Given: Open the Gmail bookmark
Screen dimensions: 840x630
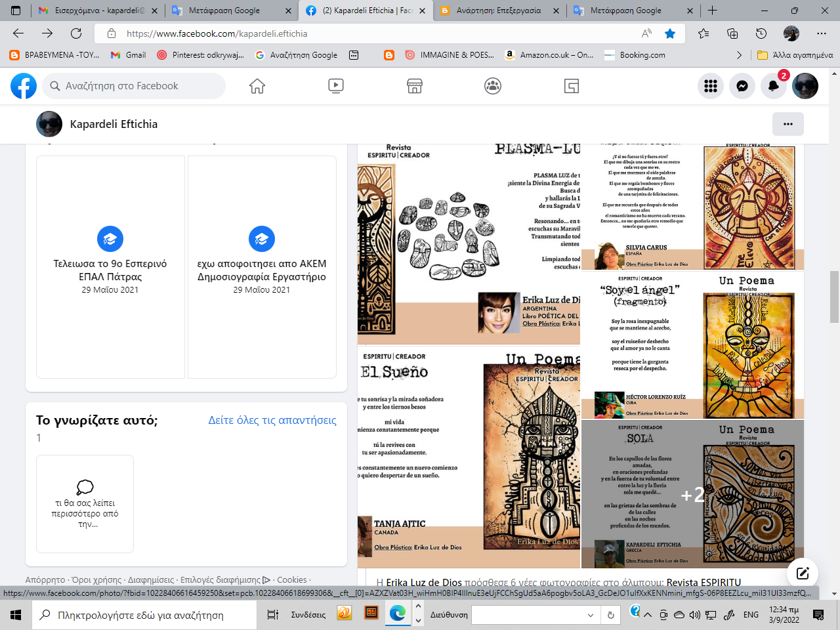Looking at the screenshot, I should pos(129,55).
